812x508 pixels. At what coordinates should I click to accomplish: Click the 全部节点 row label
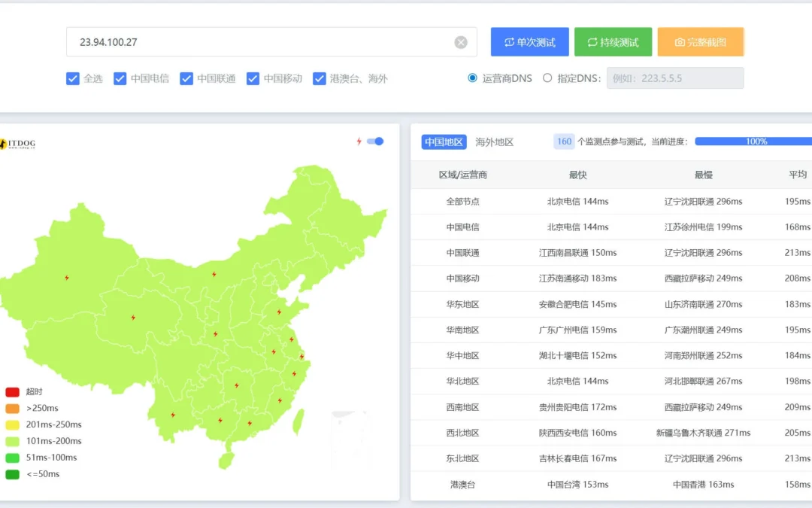(462, 202)
